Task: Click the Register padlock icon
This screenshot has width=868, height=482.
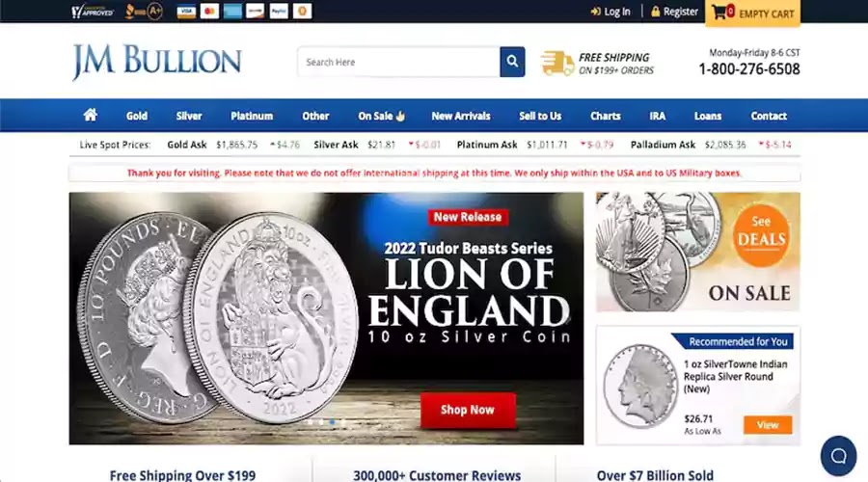Action: pyautogui.click(x=656, y=11)
